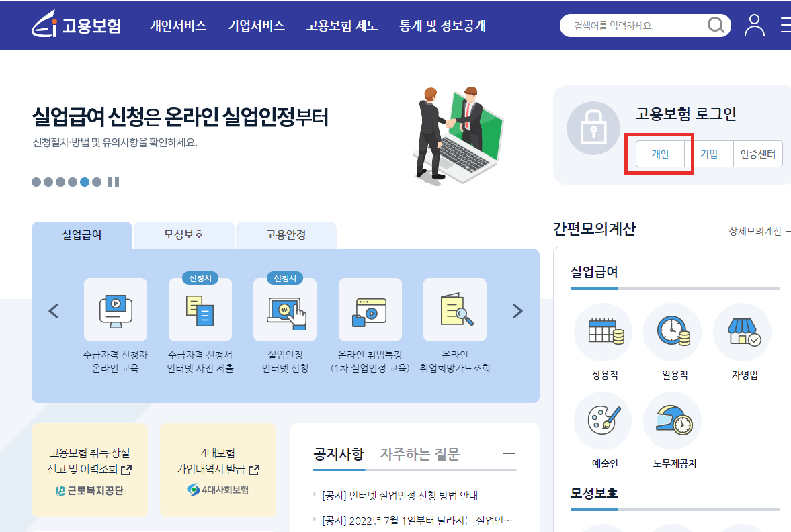791x532 pixels.
Task: Pause the rotating banner slideshow
Action: 113,181
